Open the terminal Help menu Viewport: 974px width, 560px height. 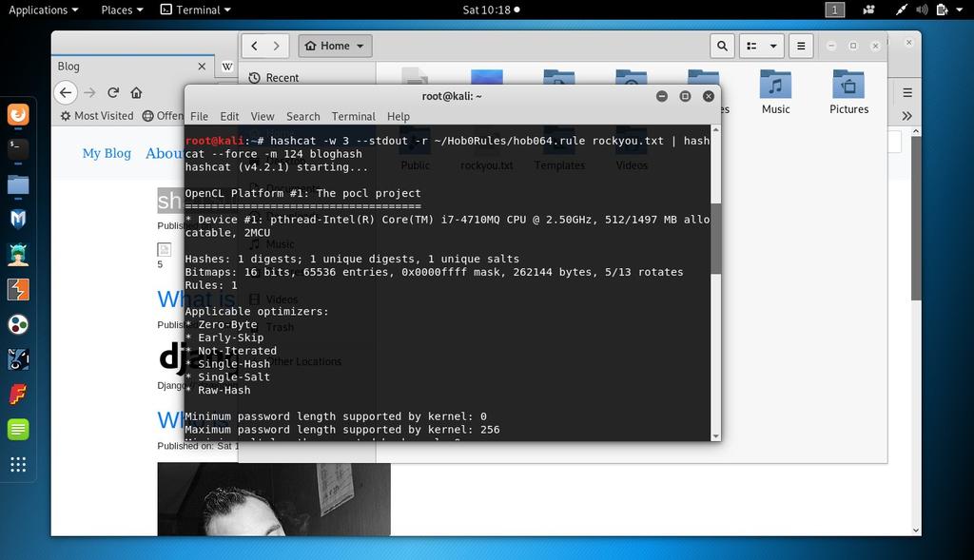tap(399, 116)
